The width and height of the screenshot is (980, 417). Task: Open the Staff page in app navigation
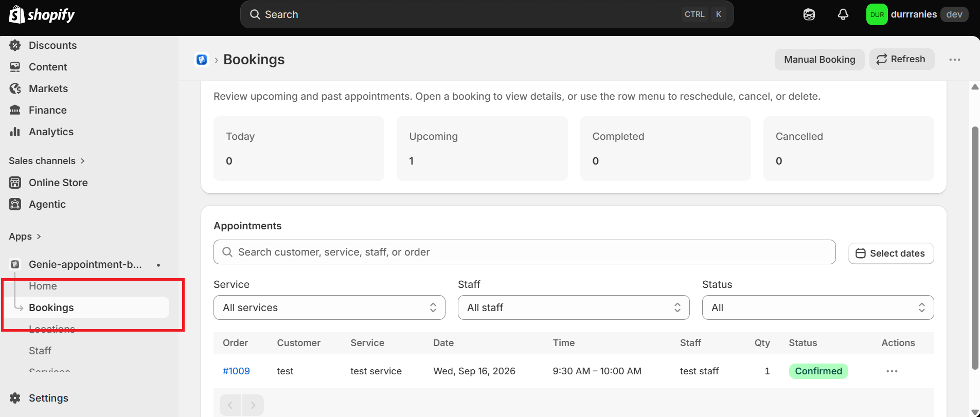point(40,351)
